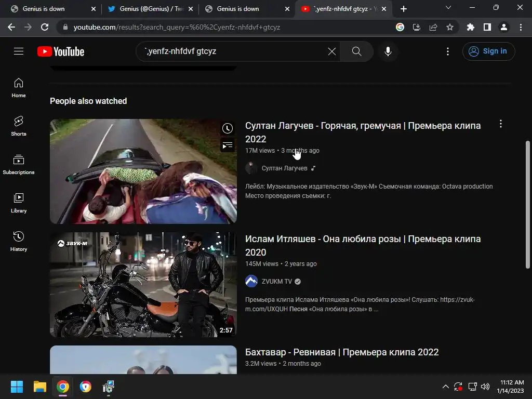The width and height of the screenshot is (532, 399).
Task: Click Султан Лагучев channel avatar
Action: tap(251, 168)
